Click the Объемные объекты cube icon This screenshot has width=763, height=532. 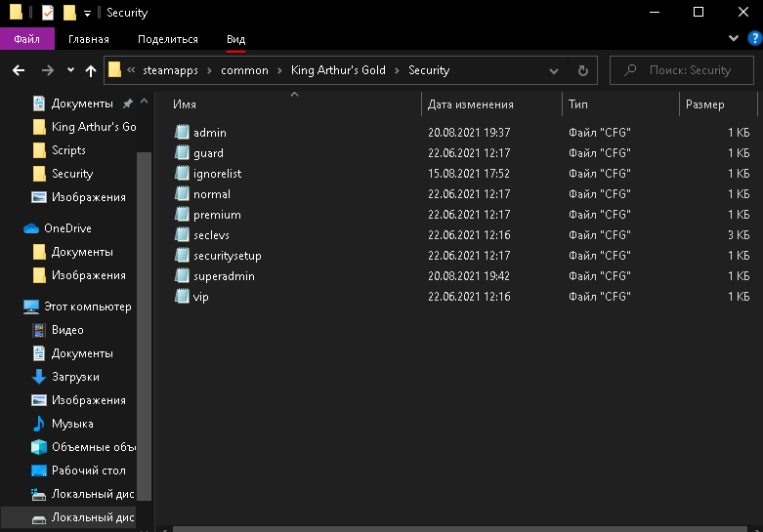[39, 447]
